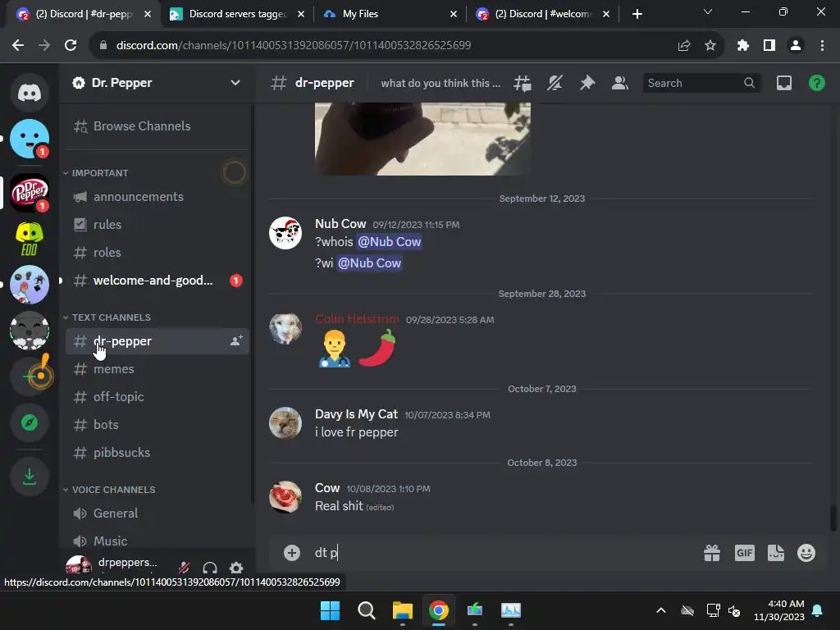Collapse the IMPORTANT category

(100, 173)
